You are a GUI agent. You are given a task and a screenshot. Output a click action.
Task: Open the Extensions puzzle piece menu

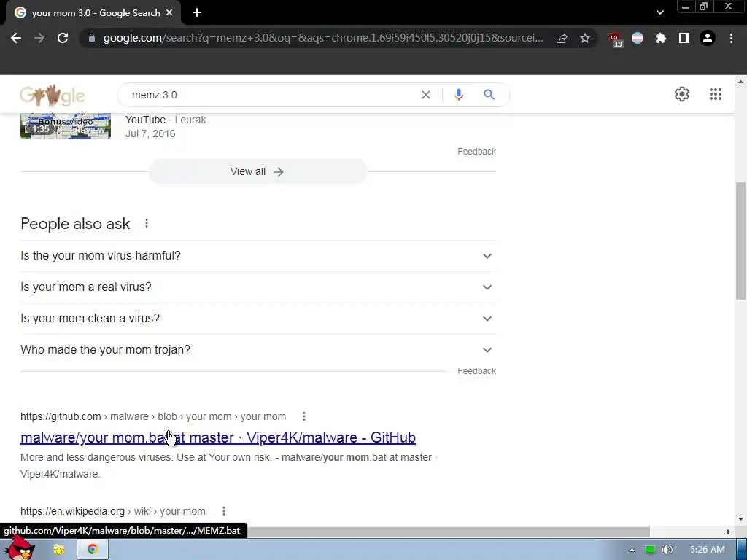(x=661, y=38)
